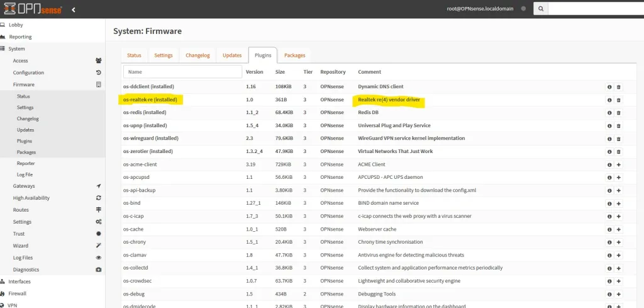Collapse the Firmware submenu in sidebar

pyautogui.click(x=24, y=84)
